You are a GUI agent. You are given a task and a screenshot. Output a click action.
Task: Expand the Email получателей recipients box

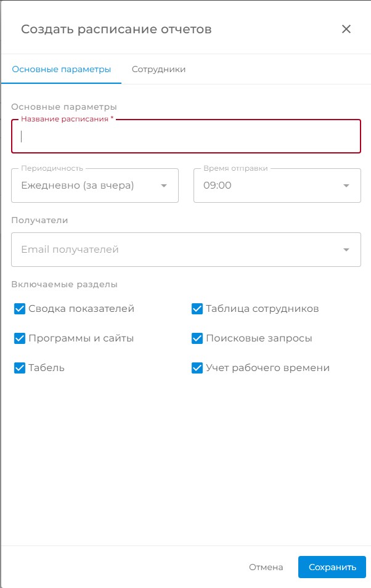point(186,250)
